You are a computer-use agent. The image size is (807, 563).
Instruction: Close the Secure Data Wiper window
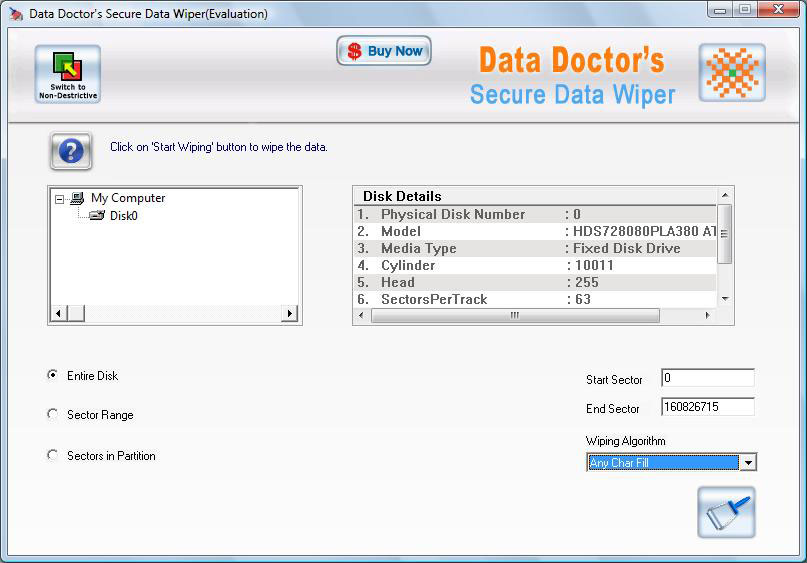(x=778, y=10)
